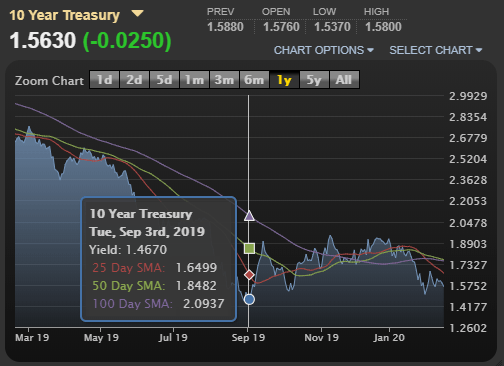
Task: Click the blue circle yield marker
Action: coord(249,299)
